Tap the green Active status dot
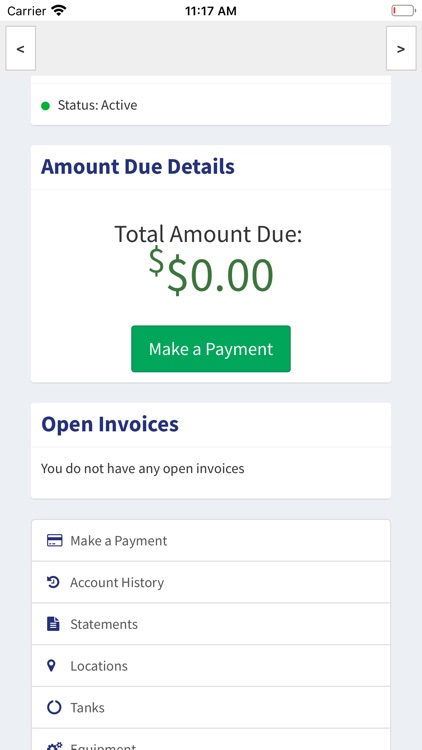 click(x=45, y=106)
